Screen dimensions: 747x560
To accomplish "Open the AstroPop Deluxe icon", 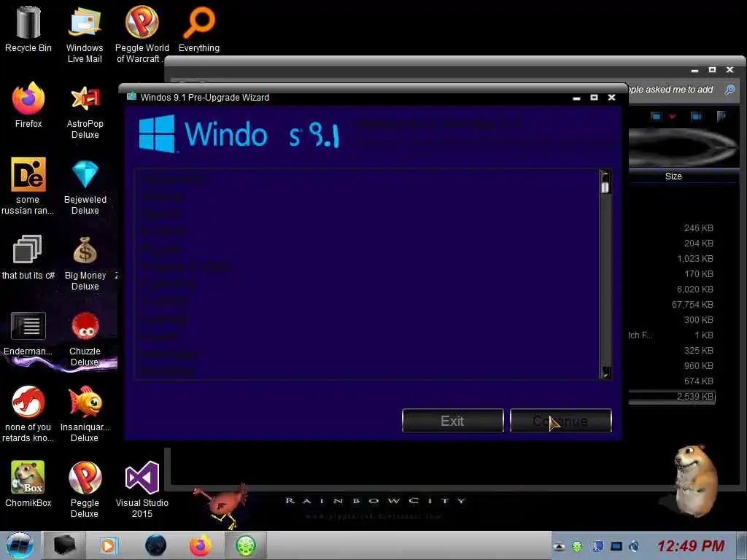I will (85, 111).
